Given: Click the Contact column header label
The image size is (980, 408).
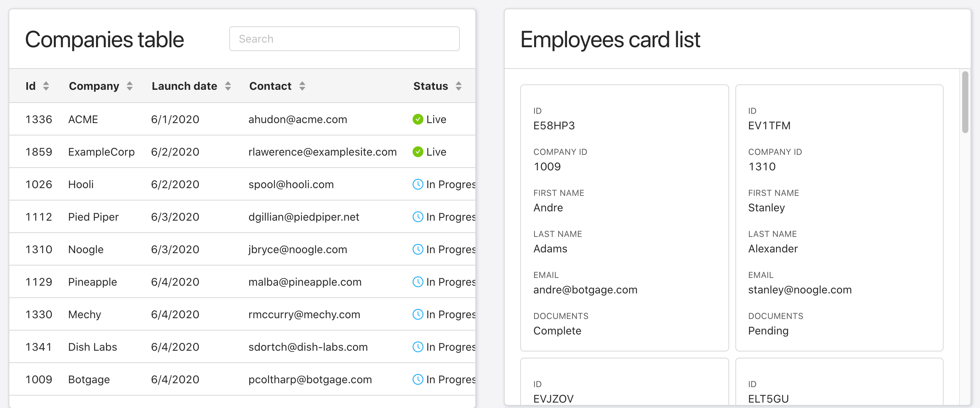Looking at the screenshot, I should [270, 86].
